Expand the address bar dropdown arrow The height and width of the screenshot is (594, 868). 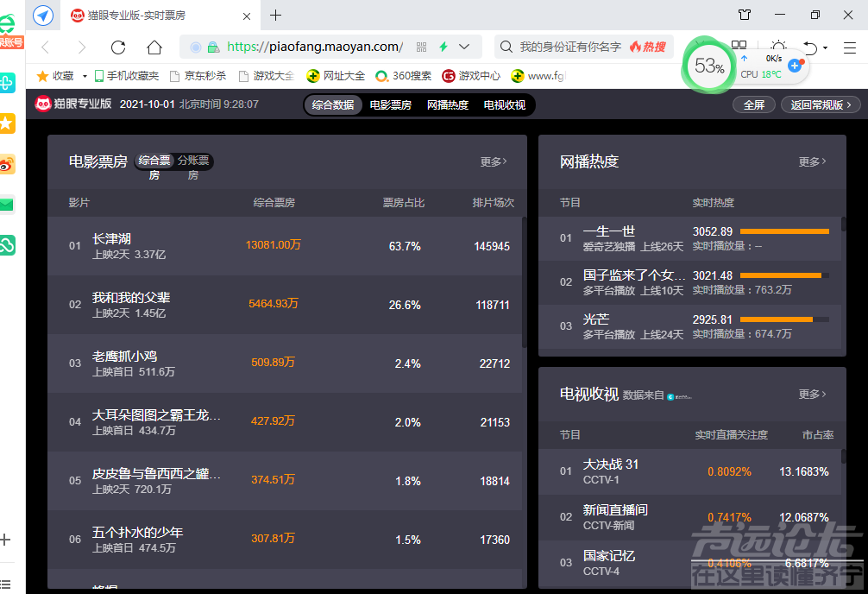464,47
